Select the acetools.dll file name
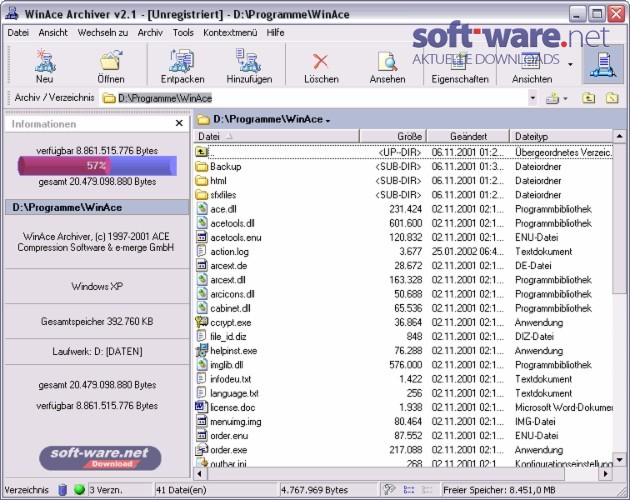 click(x=232, y=223)
